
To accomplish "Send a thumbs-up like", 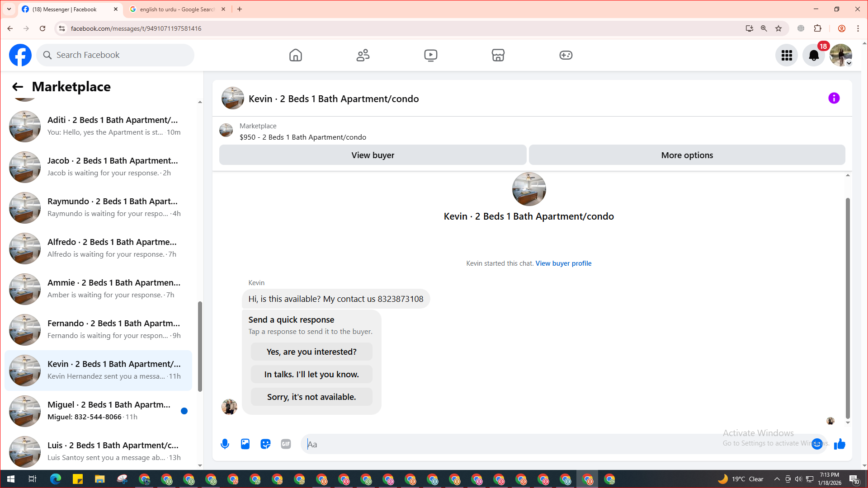I will tap(840, 444).
